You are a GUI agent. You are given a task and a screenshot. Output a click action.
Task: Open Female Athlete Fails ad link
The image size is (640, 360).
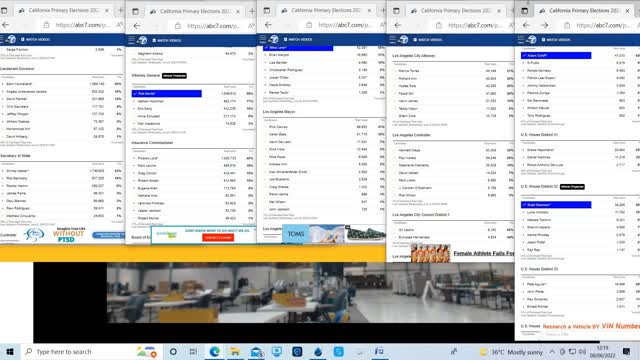click(x=484, y=253)
